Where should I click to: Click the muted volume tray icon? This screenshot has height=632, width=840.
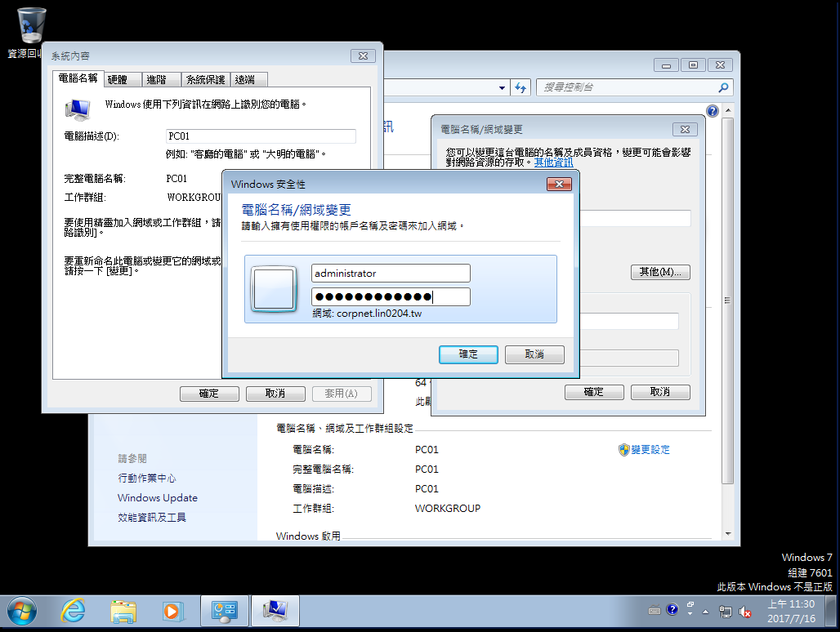(744, 612)
